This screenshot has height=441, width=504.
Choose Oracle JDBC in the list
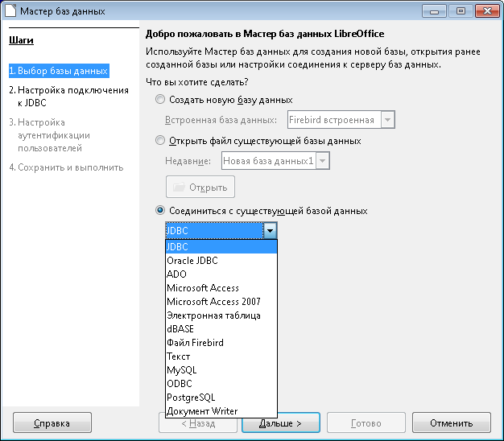pyautogui.click(x=221, y=261)
